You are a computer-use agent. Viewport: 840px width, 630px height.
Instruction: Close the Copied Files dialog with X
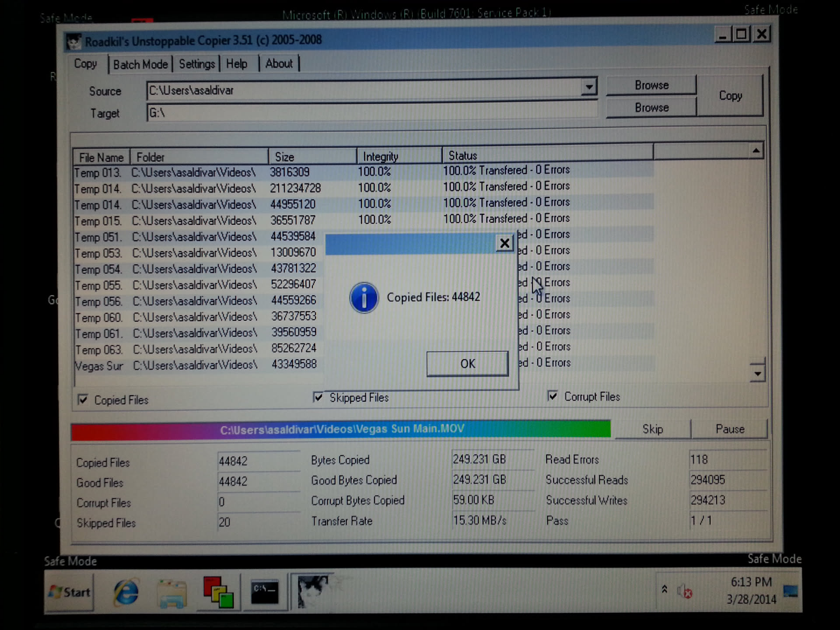pyautogui.click(x=504, y=243)
